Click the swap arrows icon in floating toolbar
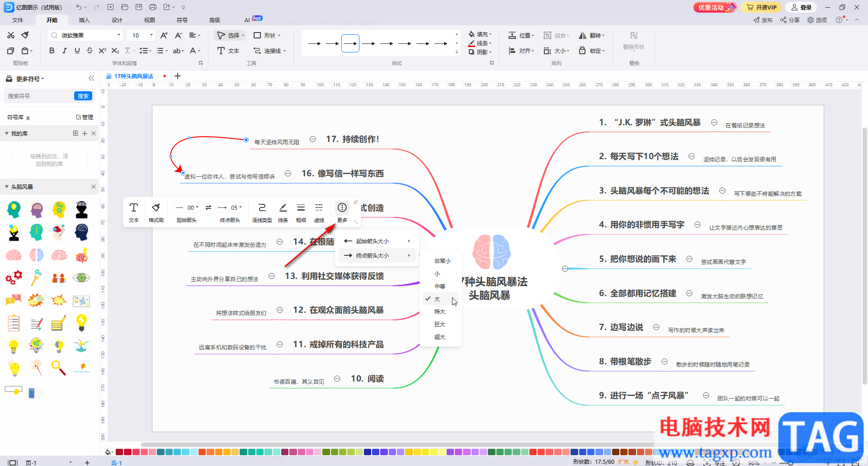868x466 pixels. pos(208,207)
